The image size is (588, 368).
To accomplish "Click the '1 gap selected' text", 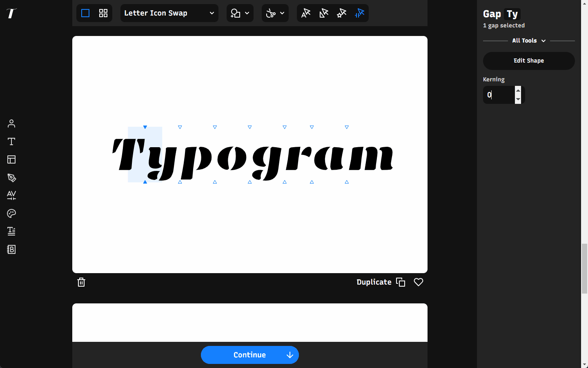I will (504, 25).
